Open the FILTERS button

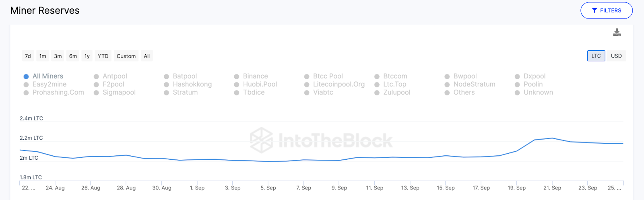[606, 10]
